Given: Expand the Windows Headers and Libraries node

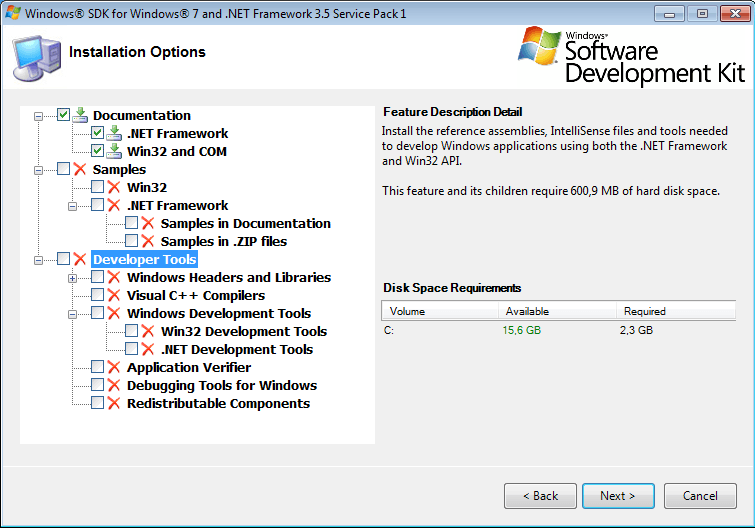Looking at the screenshot, I should click(x=73, y=278).
